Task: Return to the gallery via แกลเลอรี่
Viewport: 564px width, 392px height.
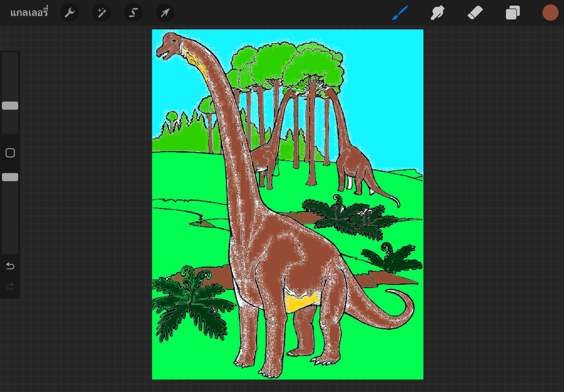Action: pos(29,12)
